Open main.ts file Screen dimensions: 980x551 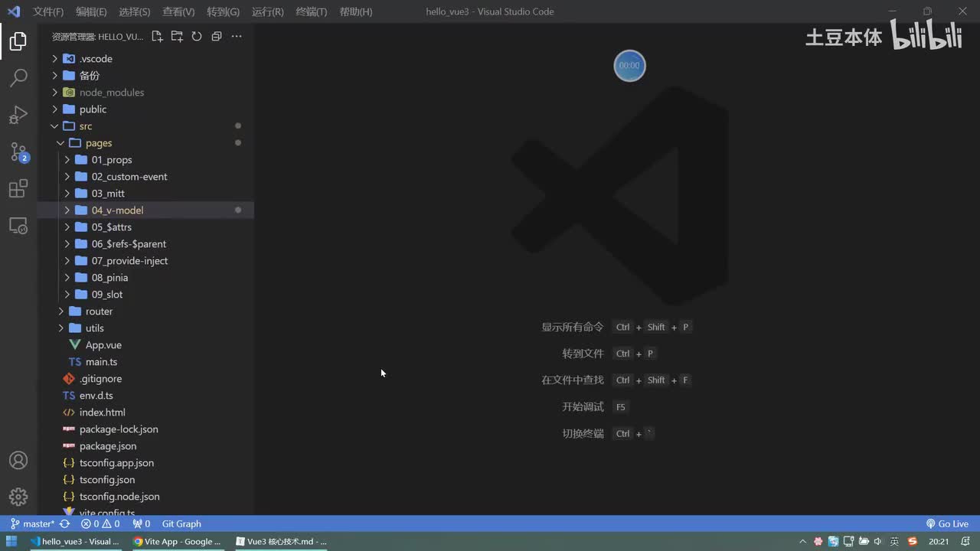(145, 362)
